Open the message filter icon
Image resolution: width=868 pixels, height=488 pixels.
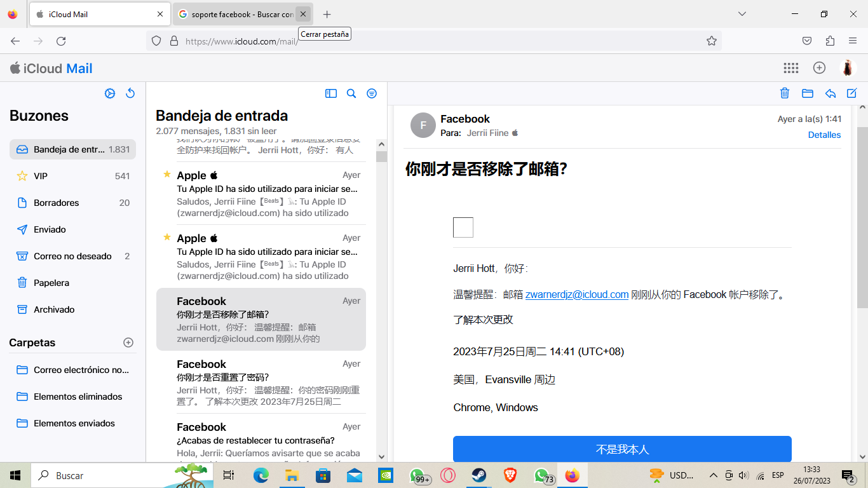372,93
